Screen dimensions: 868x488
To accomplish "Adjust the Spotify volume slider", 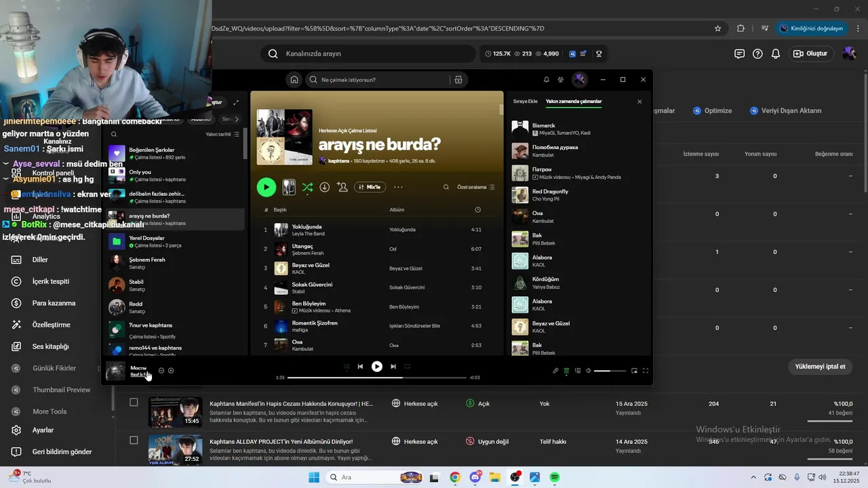I will click(610, 371).
